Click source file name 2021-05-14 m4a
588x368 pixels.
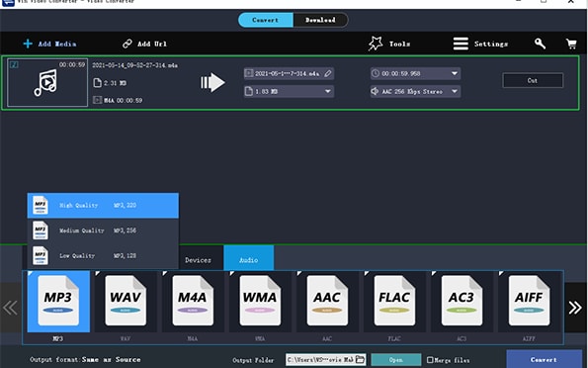(x=135, y=65)
